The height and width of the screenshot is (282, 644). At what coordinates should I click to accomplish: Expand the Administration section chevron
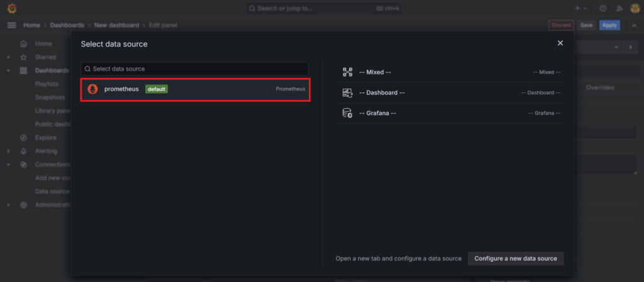[x=8, y=205]
